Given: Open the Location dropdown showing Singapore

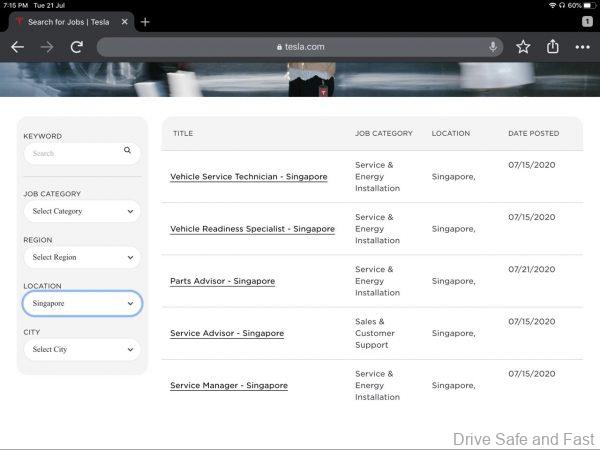Looking at the screenshot, I should coord(82,303).
